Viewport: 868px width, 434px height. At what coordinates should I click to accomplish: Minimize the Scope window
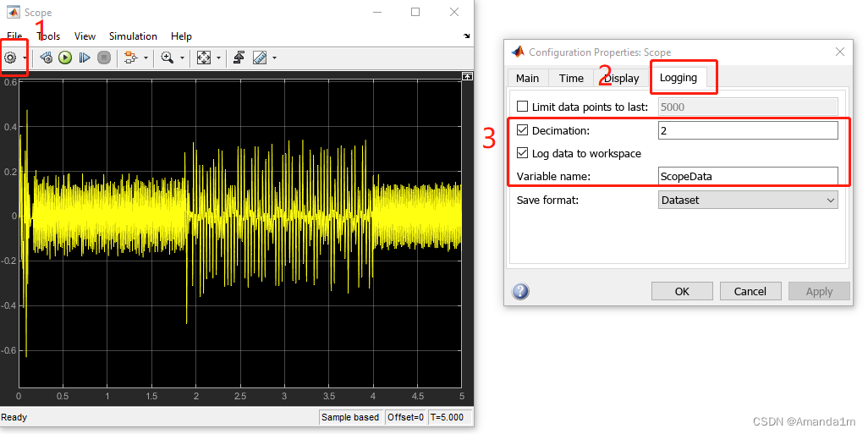pos(378,12)
